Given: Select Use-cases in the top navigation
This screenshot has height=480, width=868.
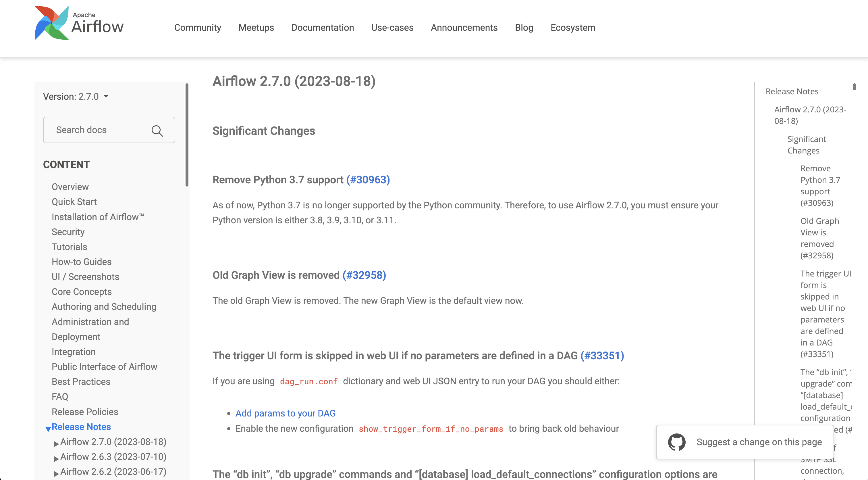Looking at the screenshot, I should tap(392, 28).
